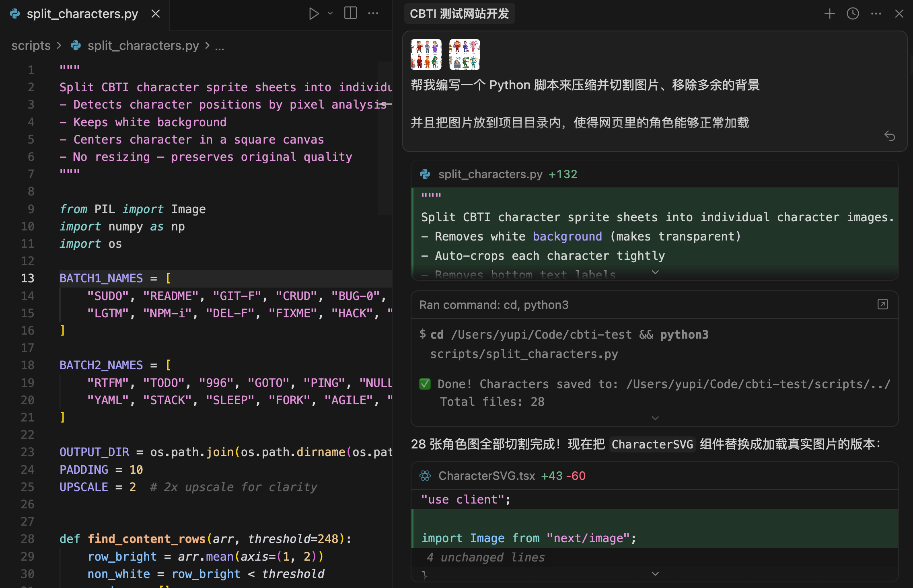Run the Python file with play button
Image resolution: width=913 pixels, height=588 pixels.
click(313, 14)
